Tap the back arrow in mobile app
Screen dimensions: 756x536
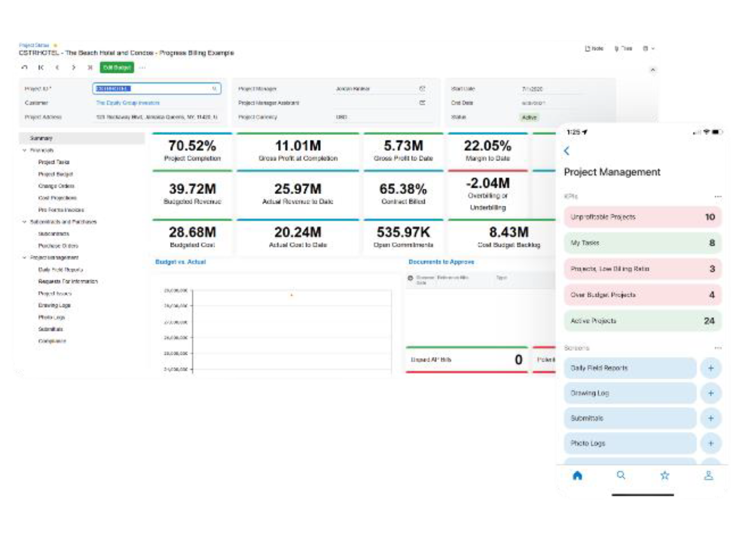click(567, 151)
